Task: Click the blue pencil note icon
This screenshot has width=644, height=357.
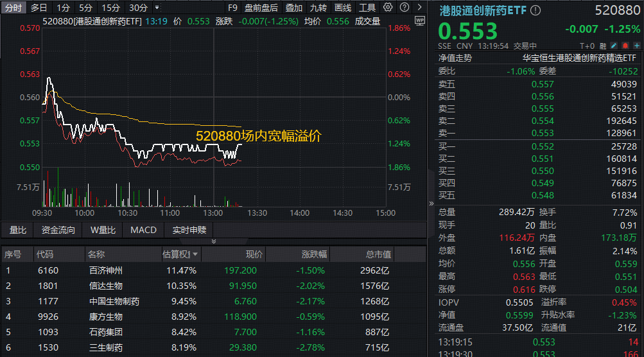Action: coord(614,46)
